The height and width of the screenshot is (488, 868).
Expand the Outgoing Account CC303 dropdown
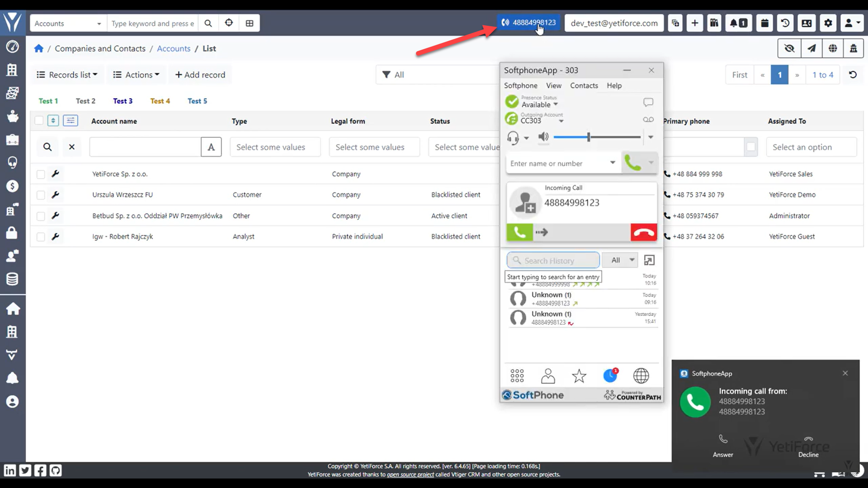(560, 120)
